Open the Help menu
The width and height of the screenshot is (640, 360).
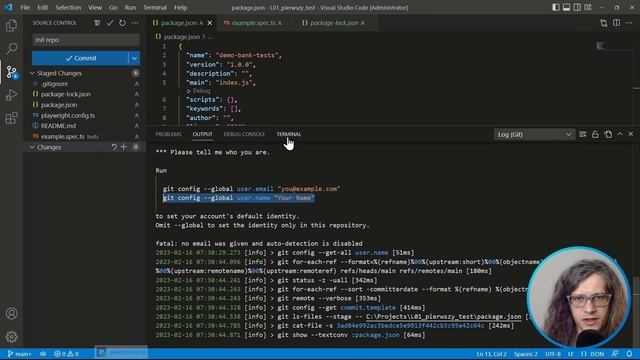pyautogui.click(x=180, y=7)
